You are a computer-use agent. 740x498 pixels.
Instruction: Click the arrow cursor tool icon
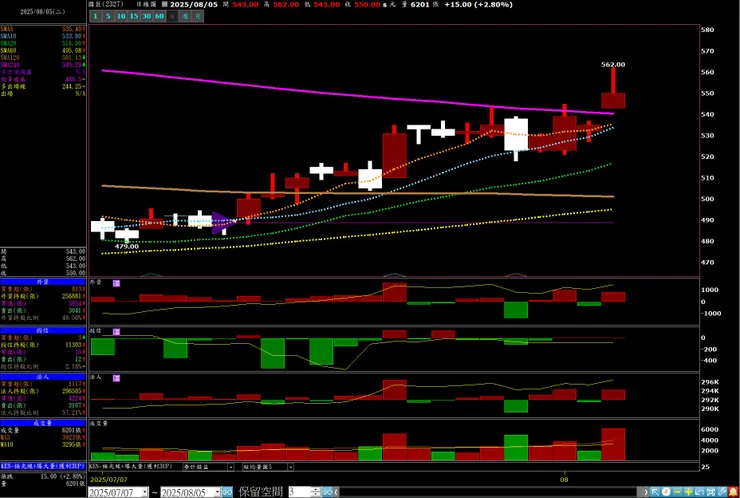[655, 492]
